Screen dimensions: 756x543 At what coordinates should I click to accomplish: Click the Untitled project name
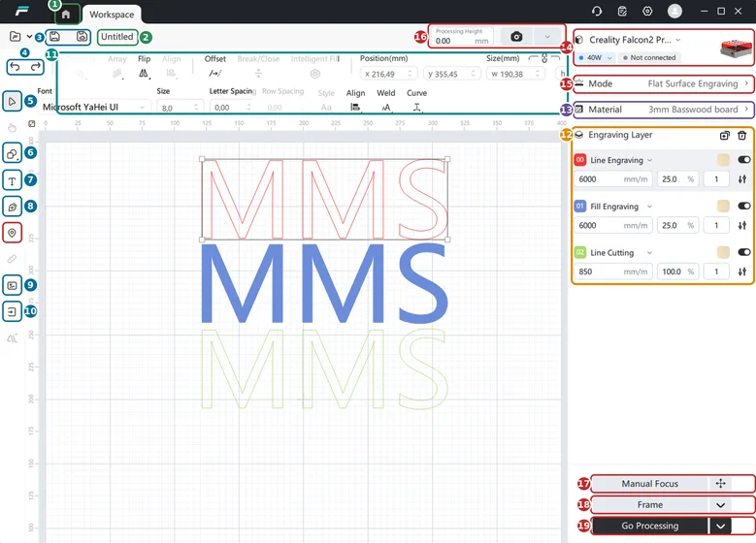point(117,37)
